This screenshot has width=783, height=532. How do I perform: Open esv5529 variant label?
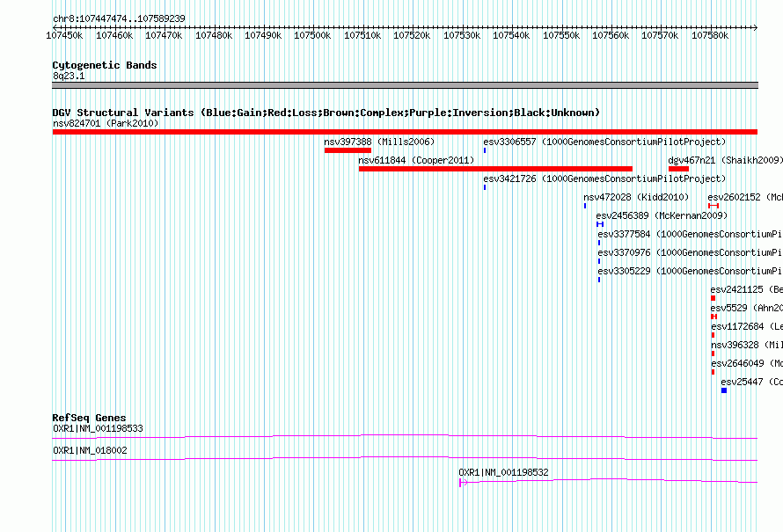[x=747, y=308]
